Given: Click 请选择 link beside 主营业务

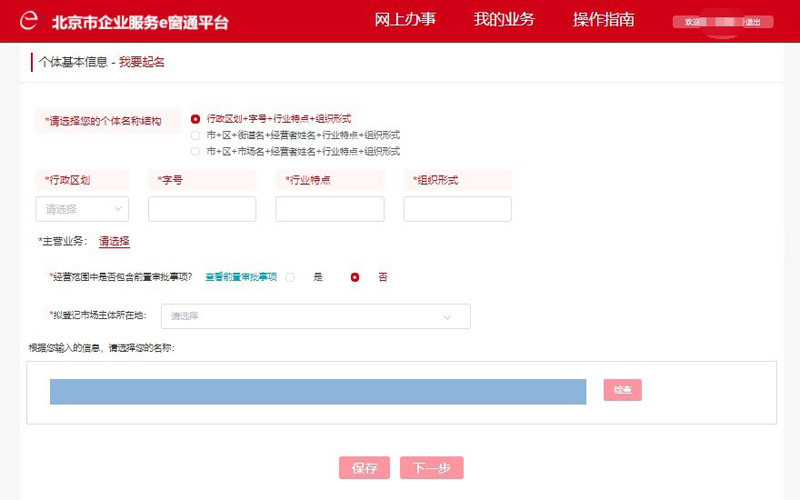Looking at the screenshot, I should click(x=114, y=242).
